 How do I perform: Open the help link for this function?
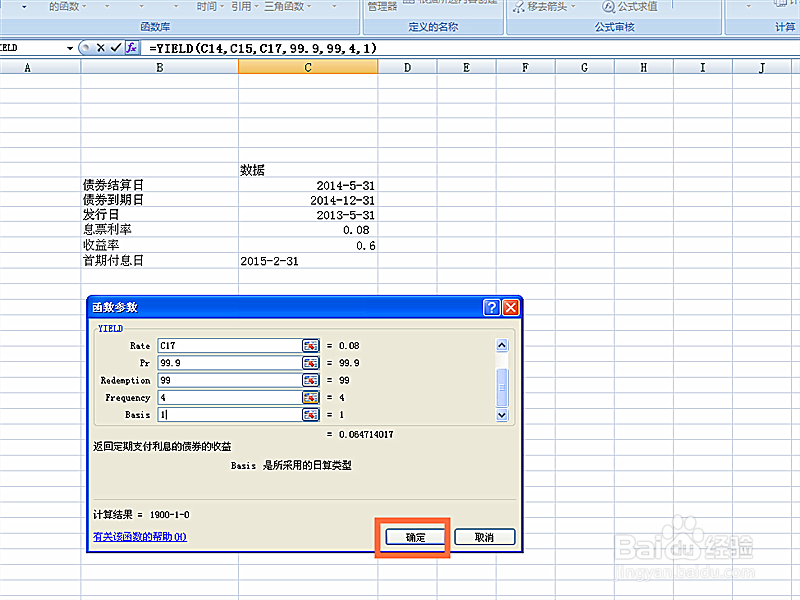click(x=140, y=537)
